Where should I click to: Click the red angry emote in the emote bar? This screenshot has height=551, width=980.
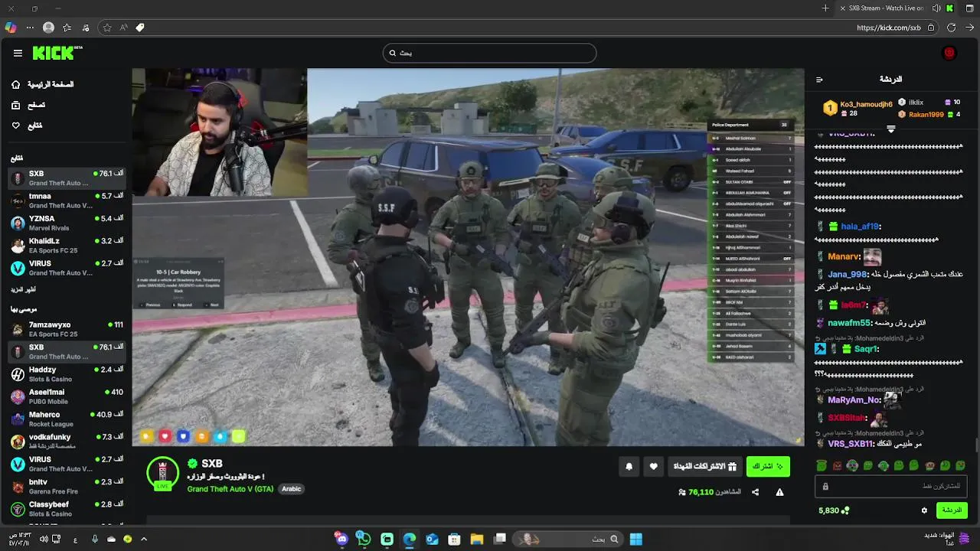[838, 465]
